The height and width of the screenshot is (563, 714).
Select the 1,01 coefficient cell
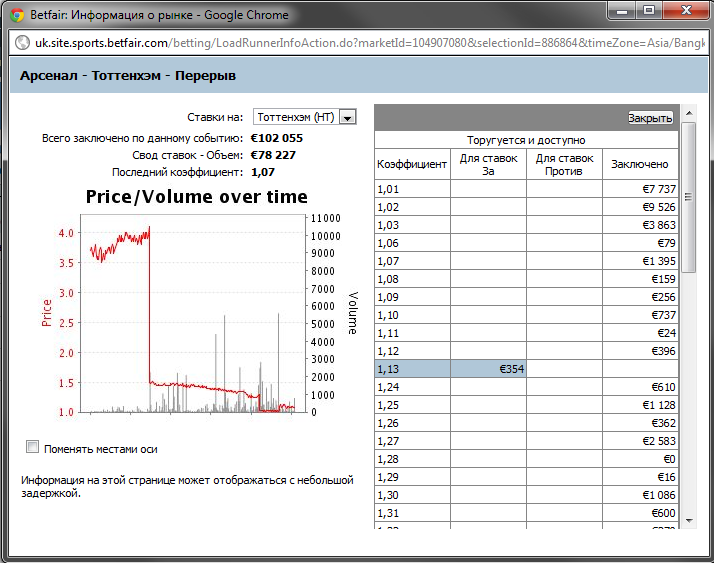[x=413, y=189]
